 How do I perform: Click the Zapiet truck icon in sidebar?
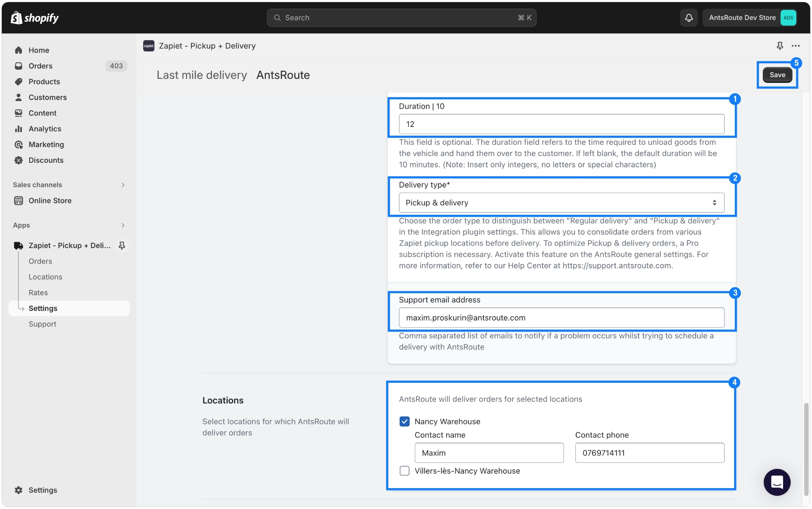pos(19,245)
